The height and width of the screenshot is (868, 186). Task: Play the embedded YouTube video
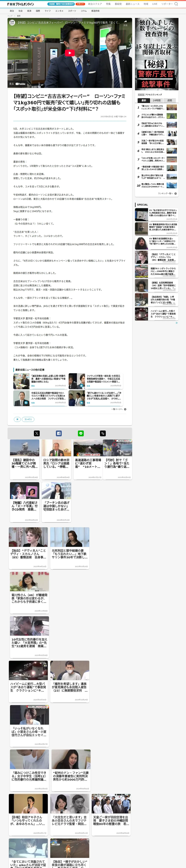pyautogui.click(x=70, y=53)
